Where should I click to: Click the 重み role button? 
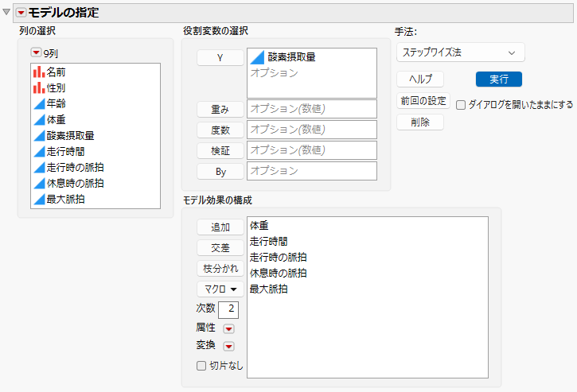(x=220, y=109)
